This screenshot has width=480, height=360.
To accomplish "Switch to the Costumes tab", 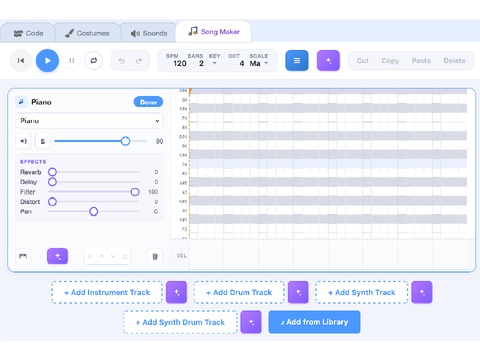I will point(87,33).
